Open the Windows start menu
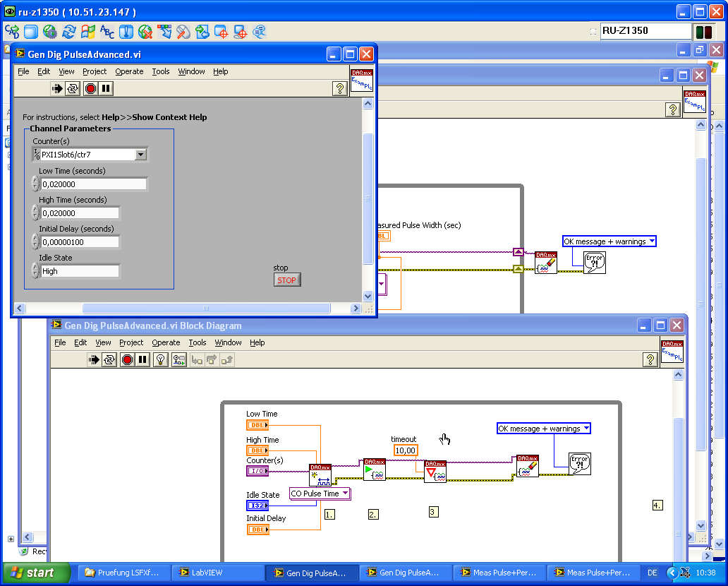Screen dimensions: 728x586 37,573
